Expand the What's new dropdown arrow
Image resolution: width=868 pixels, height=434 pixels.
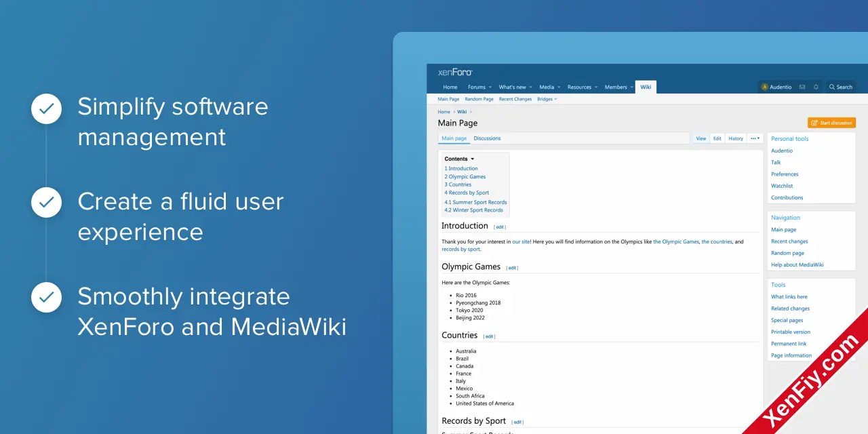click(532, 87)
